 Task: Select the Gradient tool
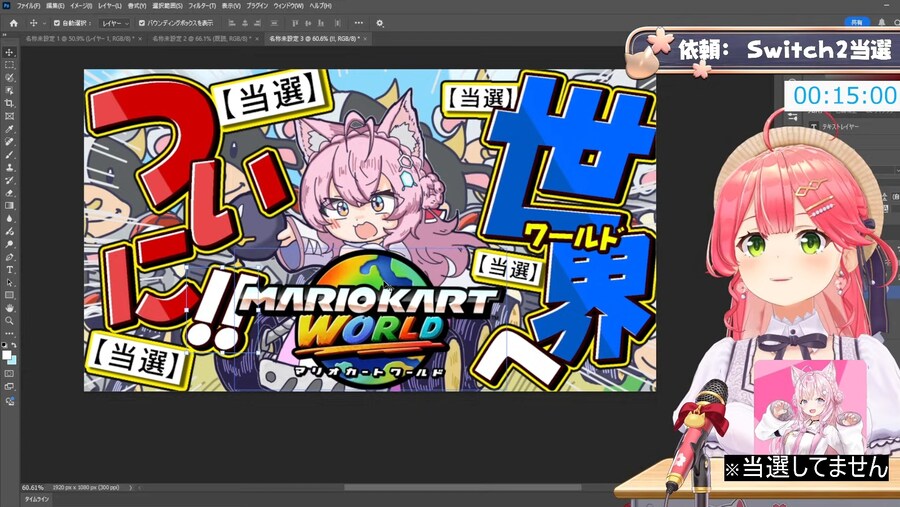tap(9, 206)
